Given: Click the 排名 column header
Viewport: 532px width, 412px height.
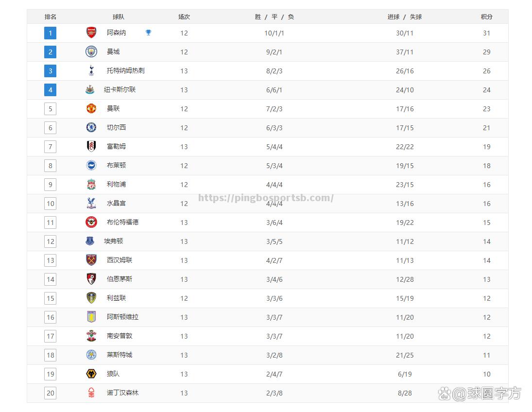Looking at the screenshot, I should pyautogui.click(x=51, y=17).
